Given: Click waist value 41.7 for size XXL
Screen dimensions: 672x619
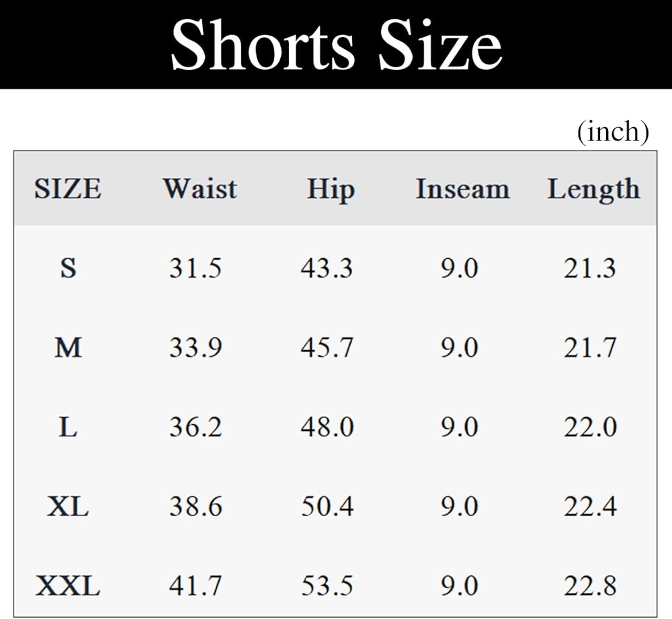Looking at the screenshot, I should [x=195, y=586].
